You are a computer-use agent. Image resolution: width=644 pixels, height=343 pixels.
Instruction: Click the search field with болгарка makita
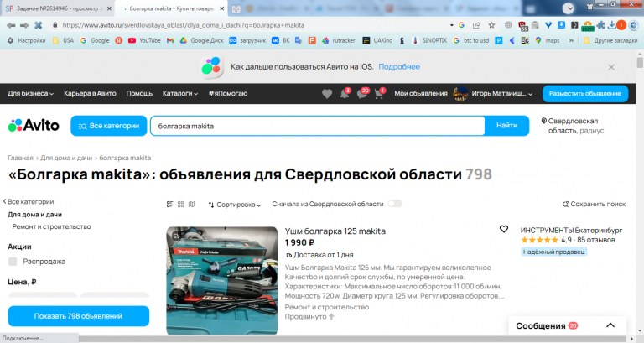pos(318,126)
